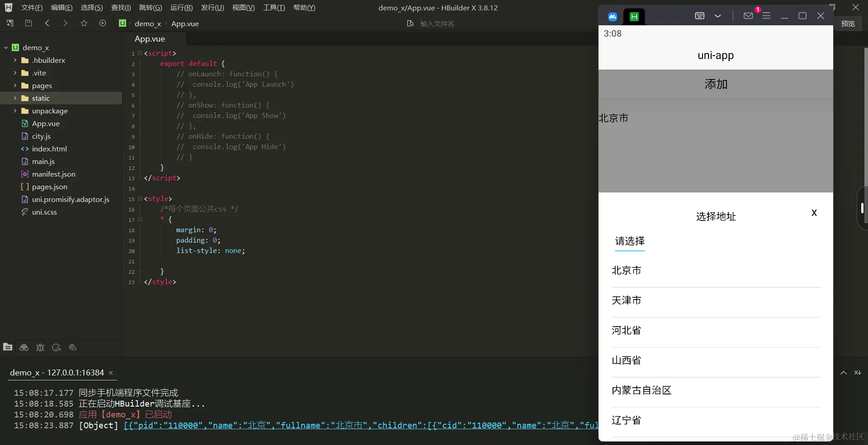Fold the style block at line 15
The height and width of the screenshot is (445, 868).
(140, 199)
